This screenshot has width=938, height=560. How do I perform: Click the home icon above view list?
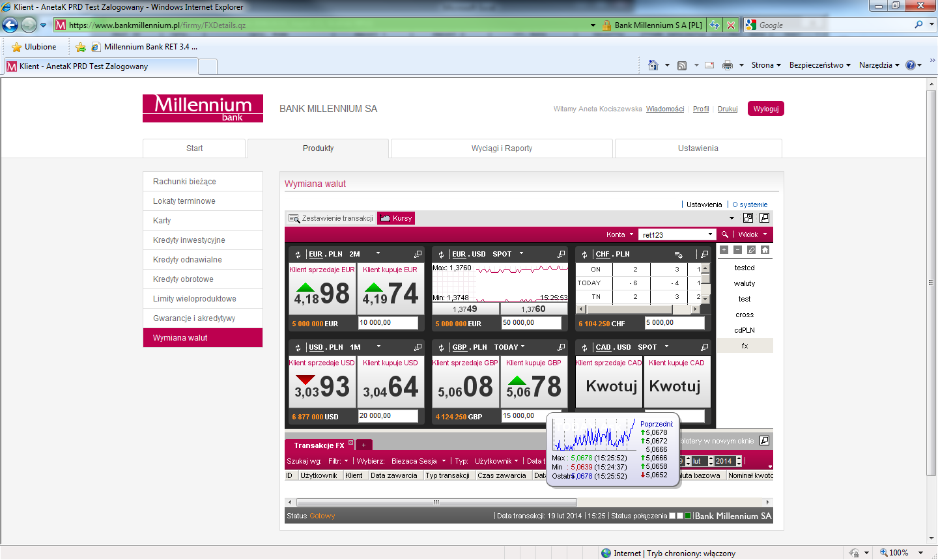pos(765,250)
